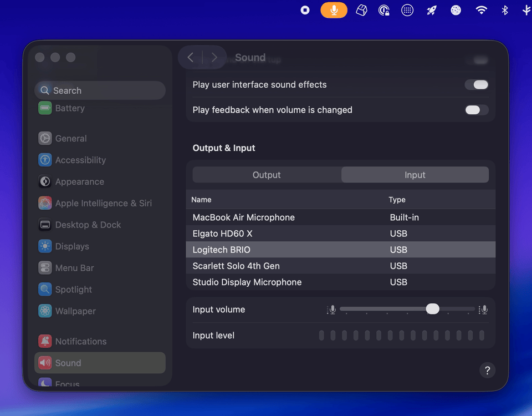Click the Notifications bell icon
532x416 pixels.
click(45, 341)
